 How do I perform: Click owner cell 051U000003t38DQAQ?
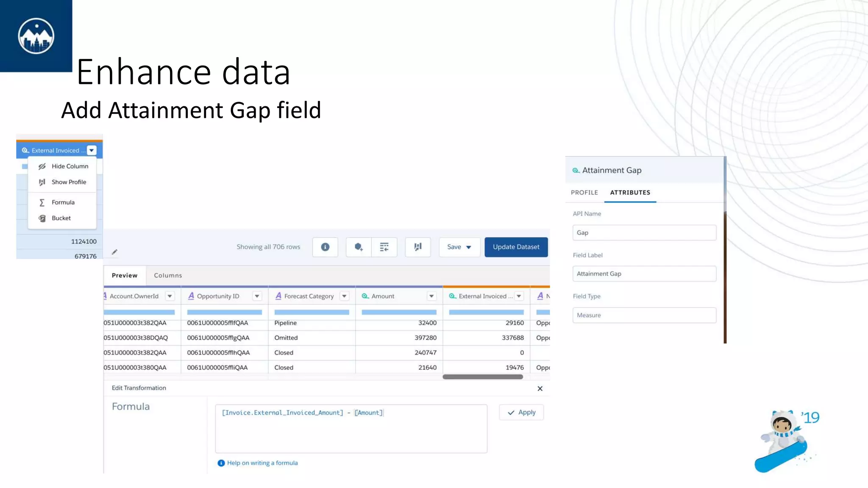coord(142,338)
